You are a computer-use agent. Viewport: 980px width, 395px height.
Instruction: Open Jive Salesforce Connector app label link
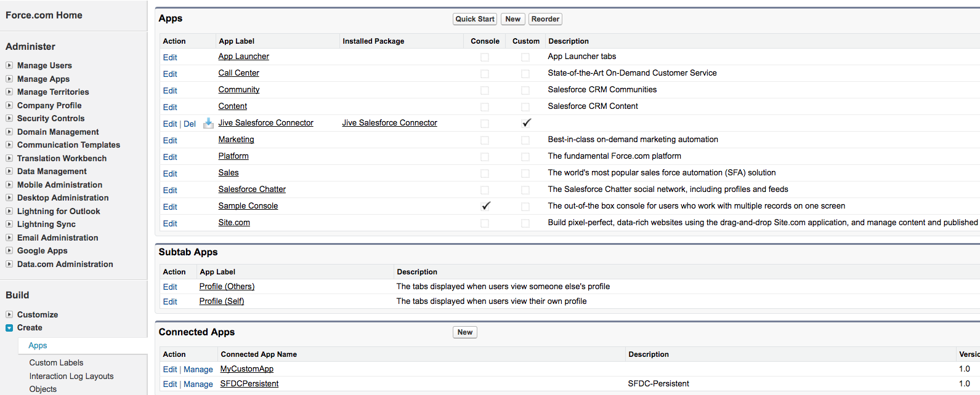click(266, 122)
